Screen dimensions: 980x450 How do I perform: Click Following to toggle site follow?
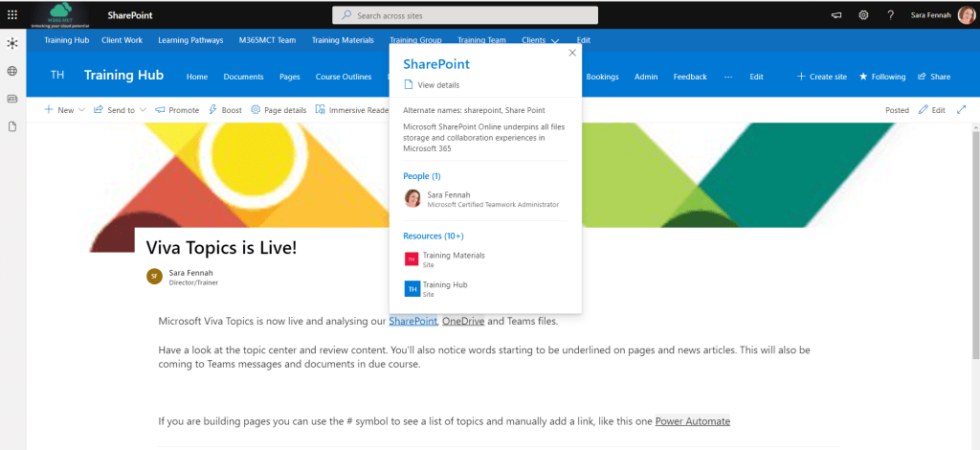point(881,77)
